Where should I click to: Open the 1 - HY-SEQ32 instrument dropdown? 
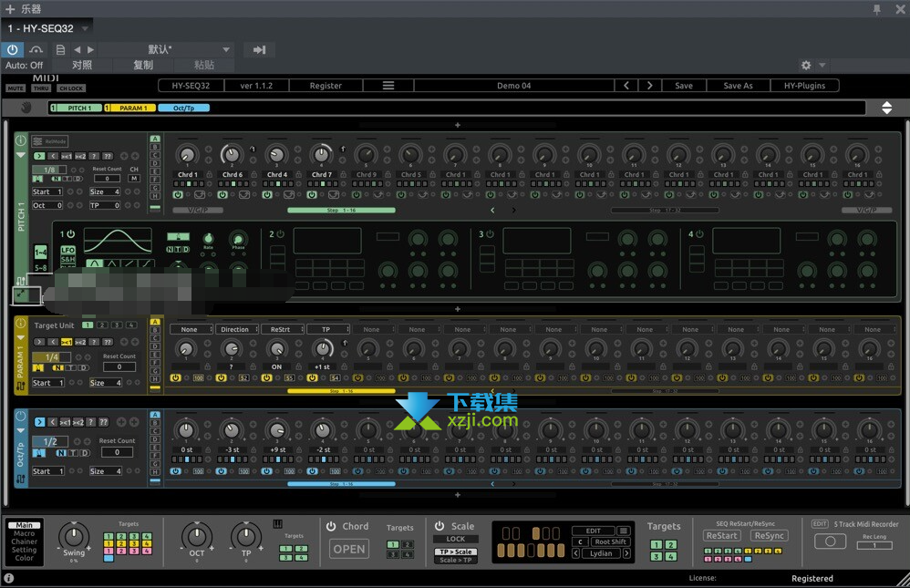(47, 28)
